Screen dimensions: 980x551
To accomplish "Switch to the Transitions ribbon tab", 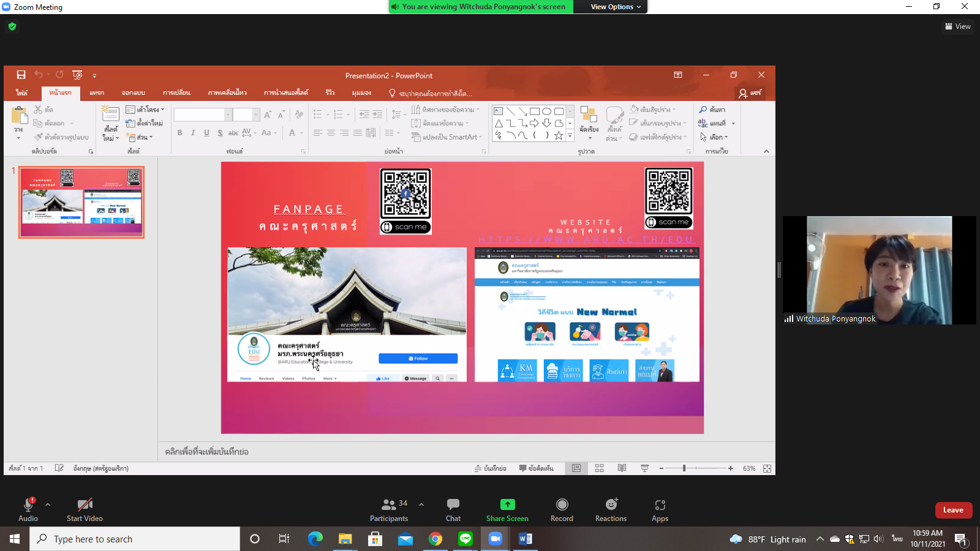I will [x=176, y=93].
